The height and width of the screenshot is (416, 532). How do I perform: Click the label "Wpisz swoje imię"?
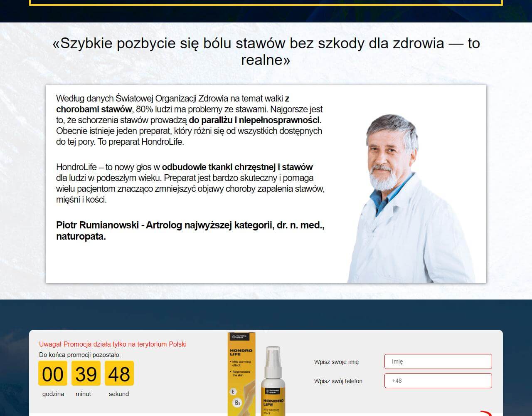[336, 362]
